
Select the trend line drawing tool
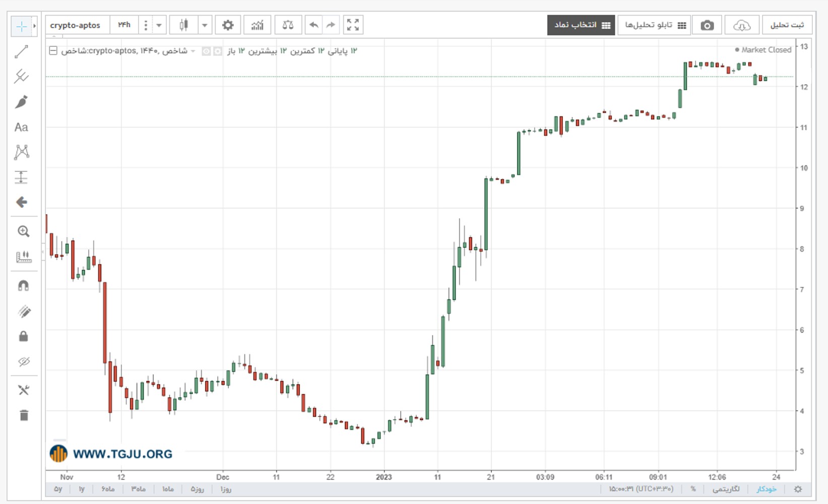(21, 51)
